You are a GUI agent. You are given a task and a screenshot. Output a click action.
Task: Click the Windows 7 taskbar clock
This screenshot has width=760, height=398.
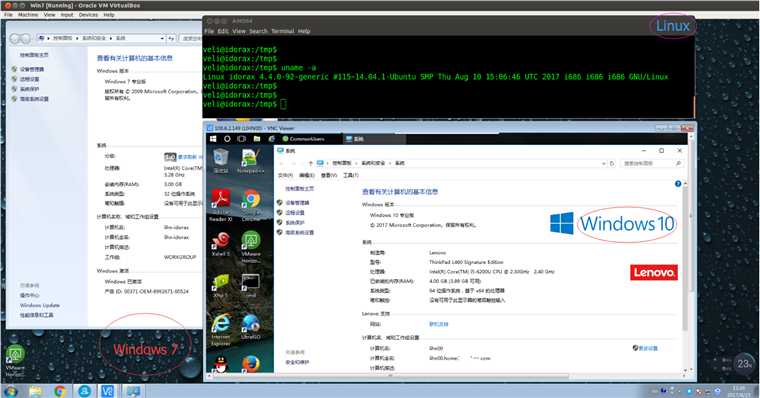click(x=738, y=391)
